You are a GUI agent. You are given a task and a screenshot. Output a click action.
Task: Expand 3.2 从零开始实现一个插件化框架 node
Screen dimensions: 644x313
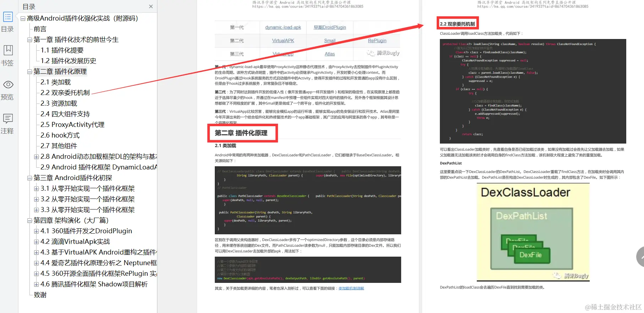point(36,199)
